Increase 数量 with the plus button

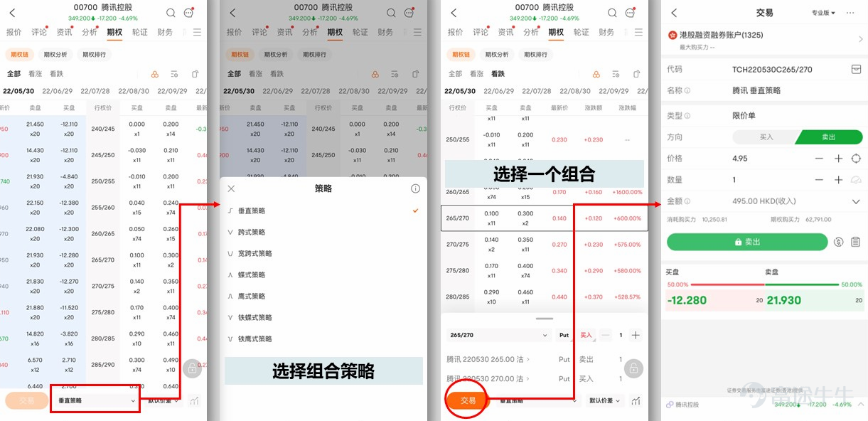838,180
